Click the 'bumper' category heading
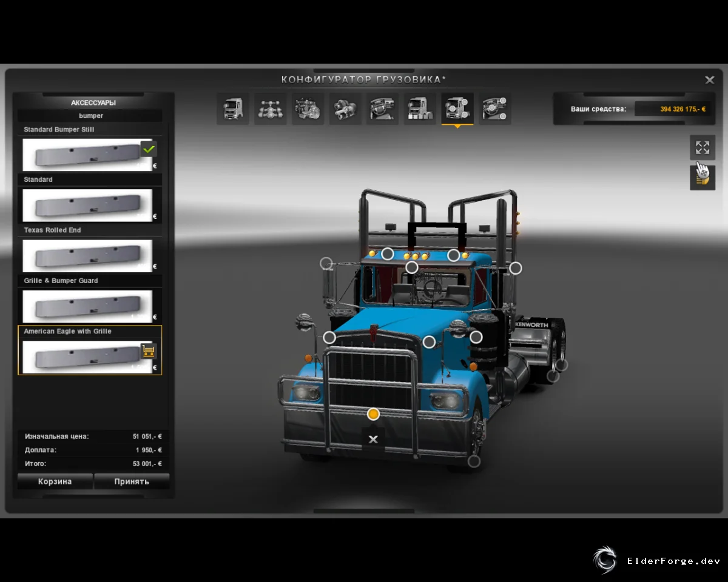728x582 pixels. pos(91,116)
